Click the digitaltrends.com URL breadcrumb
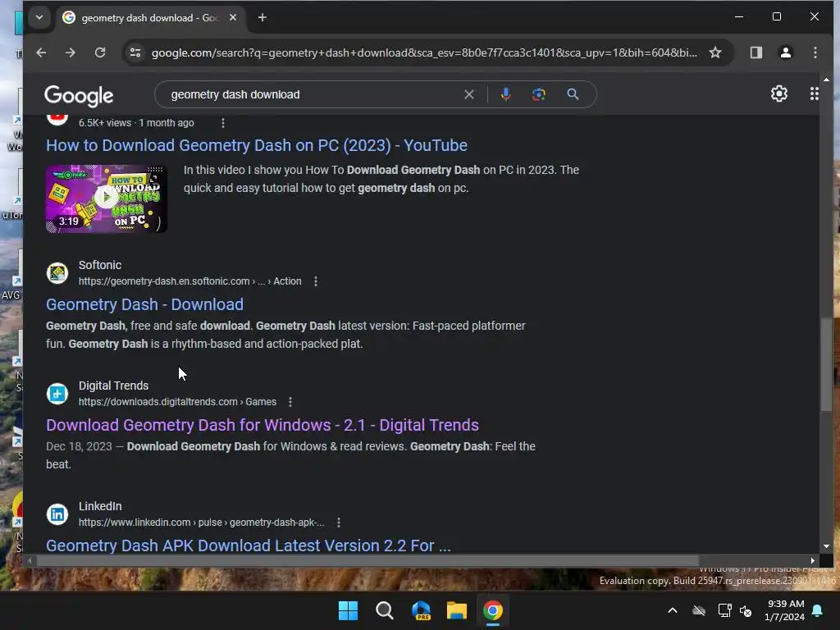Screen dimensions: 840x630 (x=177, y=402)
